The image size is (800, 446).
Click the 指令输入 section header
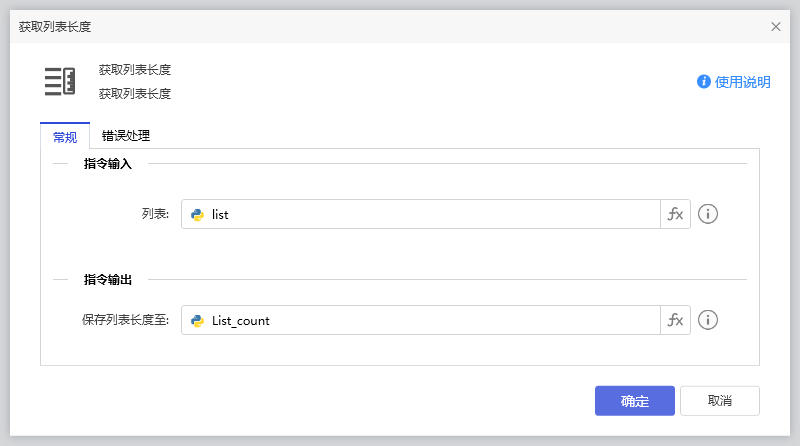click(108, 163)
